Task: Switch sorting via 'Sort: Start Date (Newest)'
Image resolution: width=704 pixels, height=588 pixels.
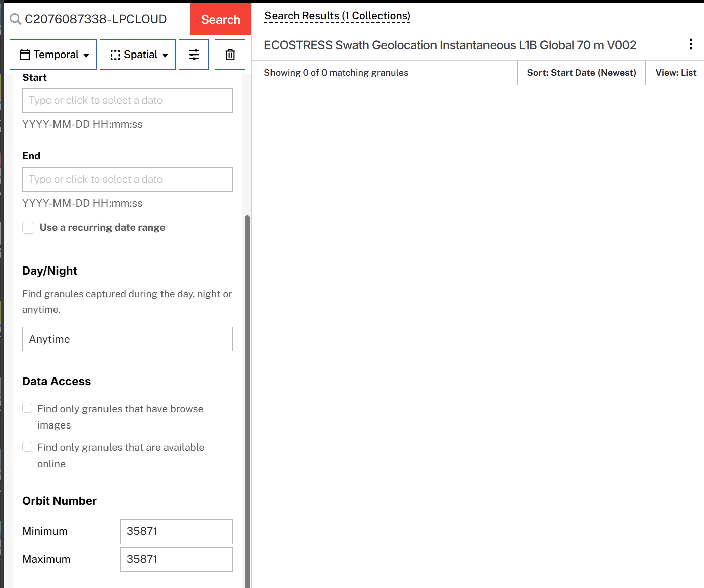Action: 581,72
